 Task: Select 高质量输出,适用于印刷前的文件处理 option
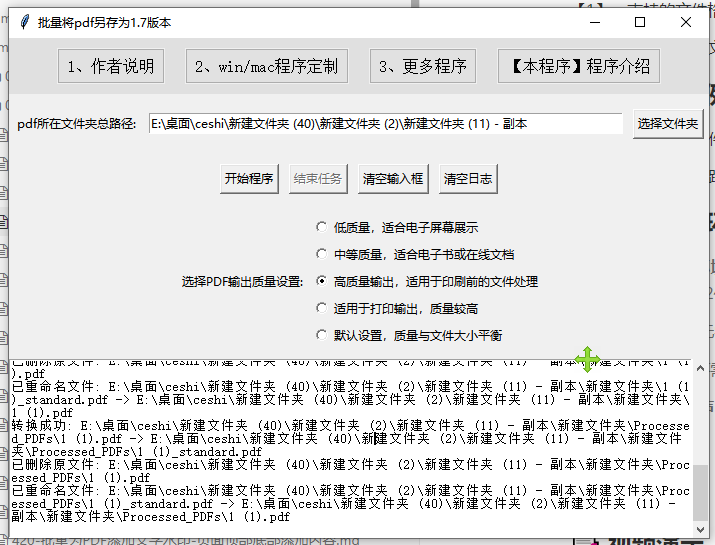[427, 281]
